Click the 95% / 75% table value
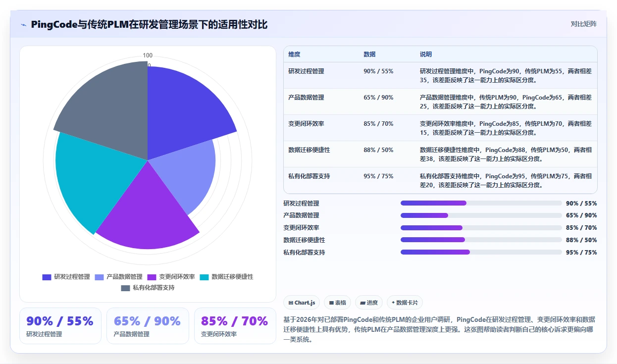 coord(378,176)
